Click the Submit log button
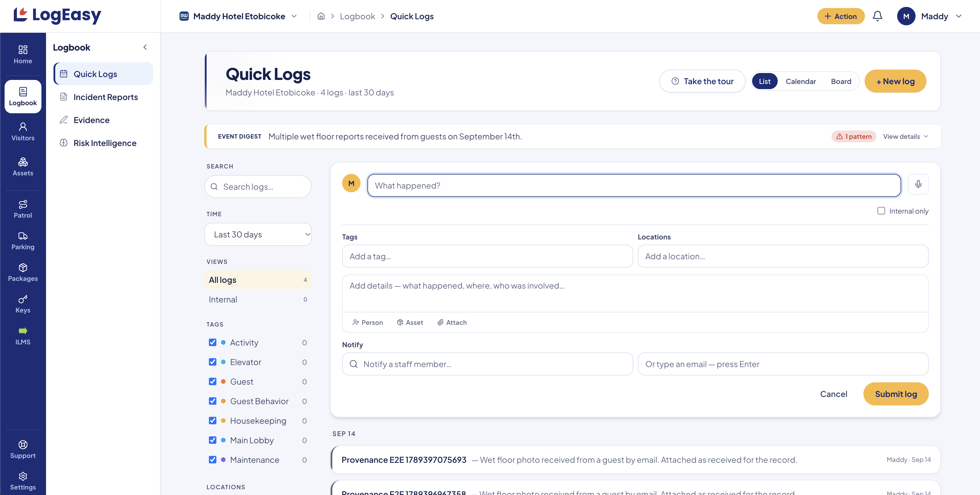Screen dimensions: 980x495 tap(895, 394)
